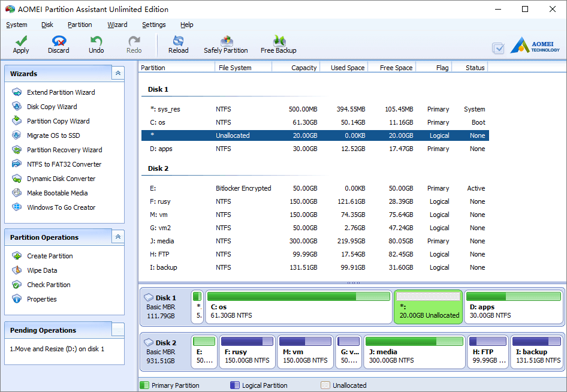Click the Partition Copy Wizard icon
Screen dimensions: 567x392
click(17, 121)
